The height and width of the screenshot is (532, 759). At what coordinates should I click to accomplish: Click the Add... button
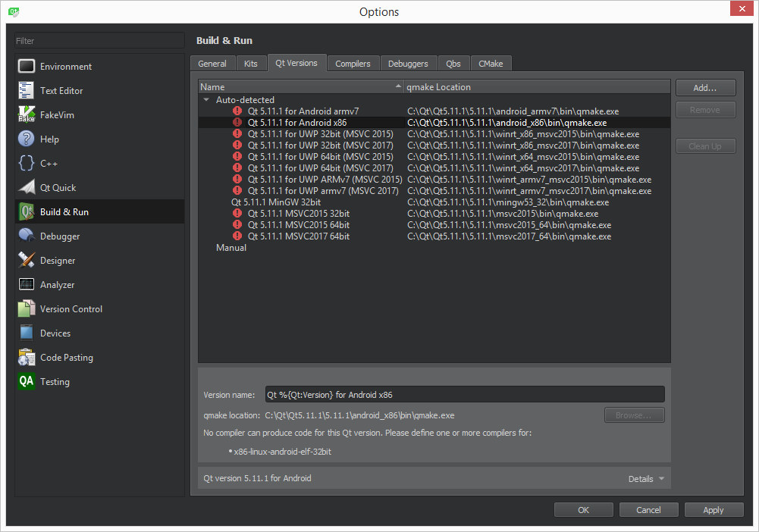point(705,88)
